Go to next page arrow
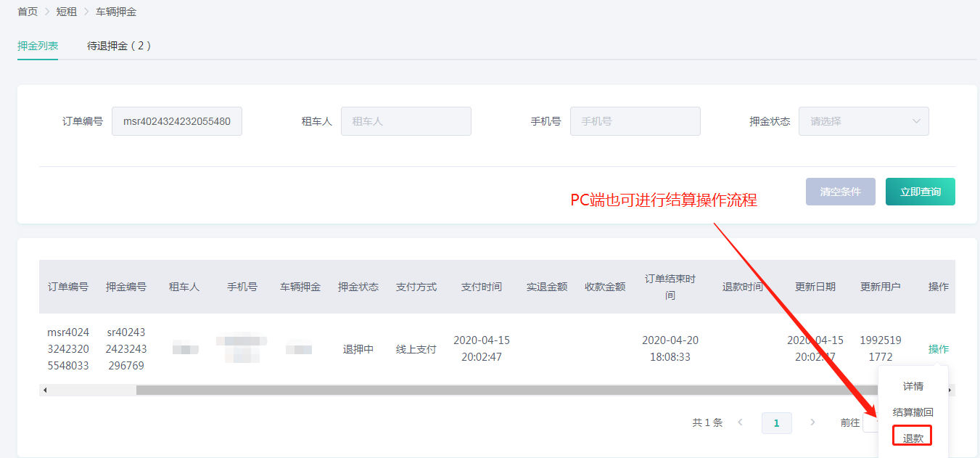Image resolution: width=980 pixels, height=458 pixels. 812,422
